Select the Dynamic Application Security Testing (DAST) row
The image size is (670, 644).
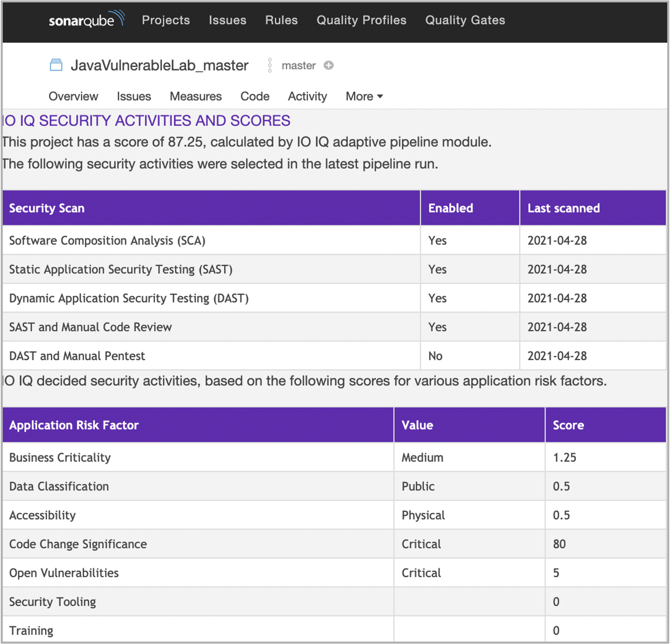(334, 298)
